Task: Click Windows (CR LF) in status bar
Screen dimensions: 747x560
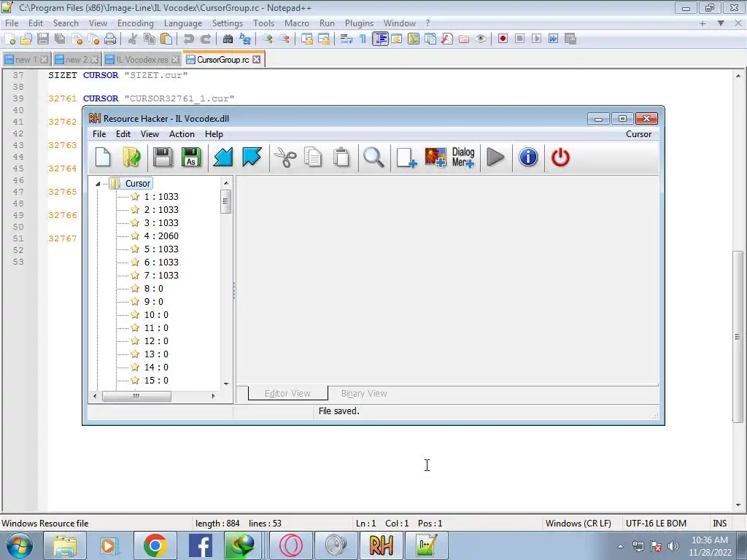Action: [x=578, y=524]
